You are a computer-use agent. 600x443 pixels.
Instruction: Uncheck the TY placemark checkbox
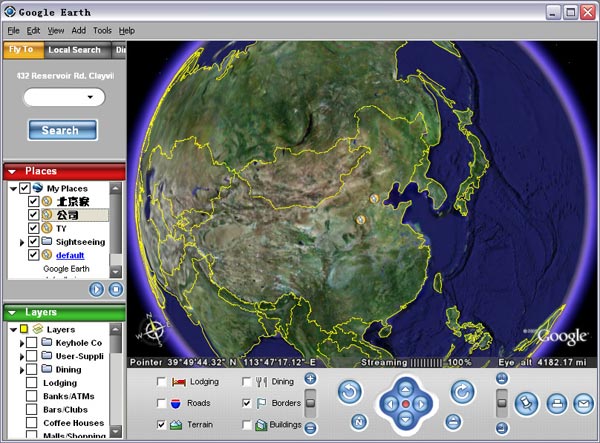point(34,228)
